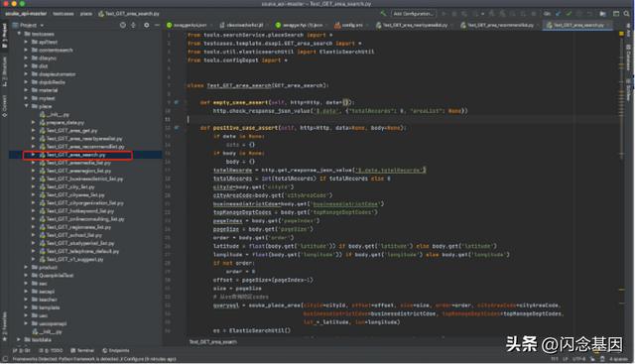Open the Git tool window at bottom

pos(22,351)
